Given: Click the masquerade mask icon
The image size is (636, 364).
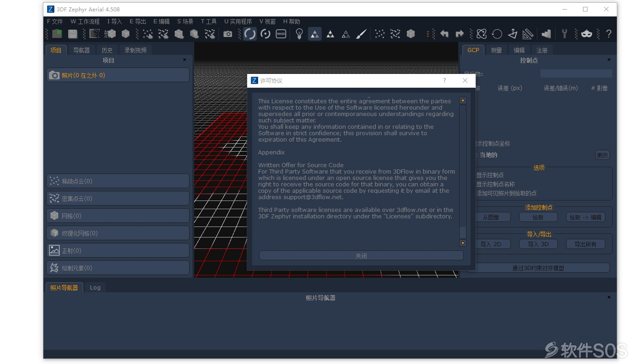Looking at the screenshot, I should point(587,34).
